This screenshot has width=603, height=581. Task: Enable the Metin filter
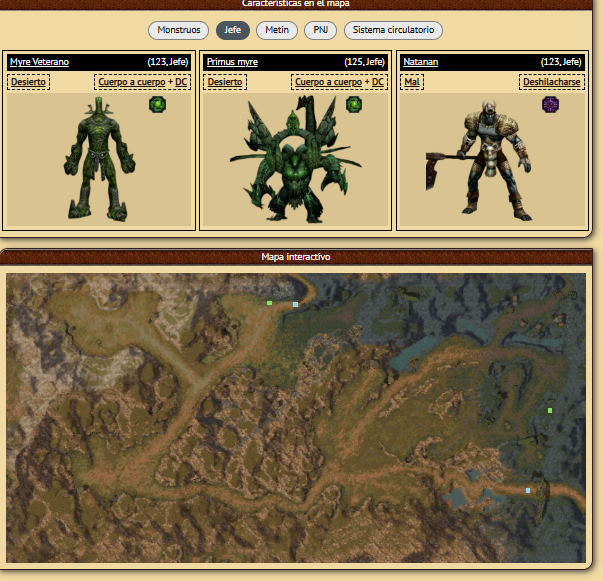[x=277, y=30]
